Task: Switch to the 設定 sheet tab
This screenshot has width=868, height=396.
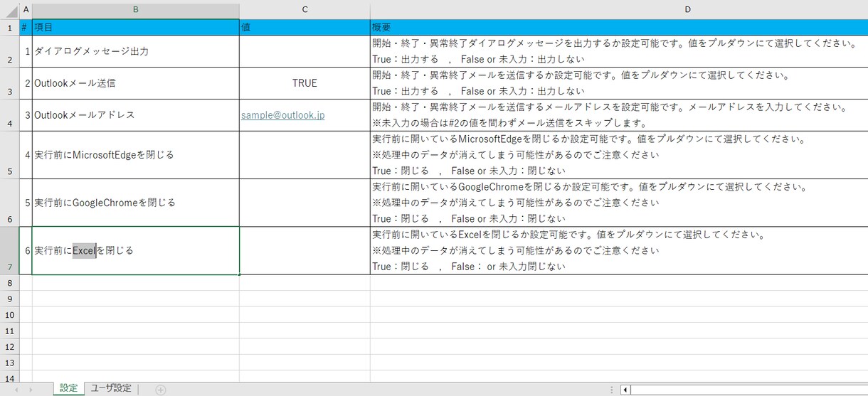Action: (68, 388)
